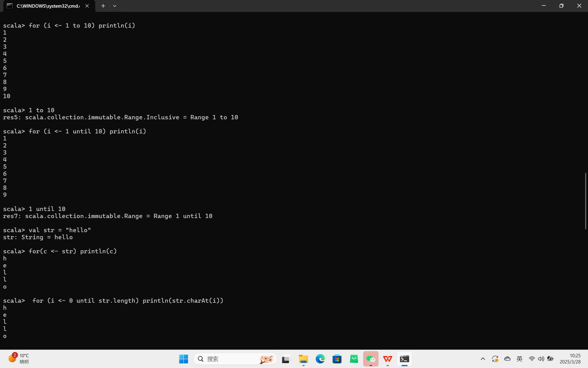Open Microsoft Edge browser

320,359
